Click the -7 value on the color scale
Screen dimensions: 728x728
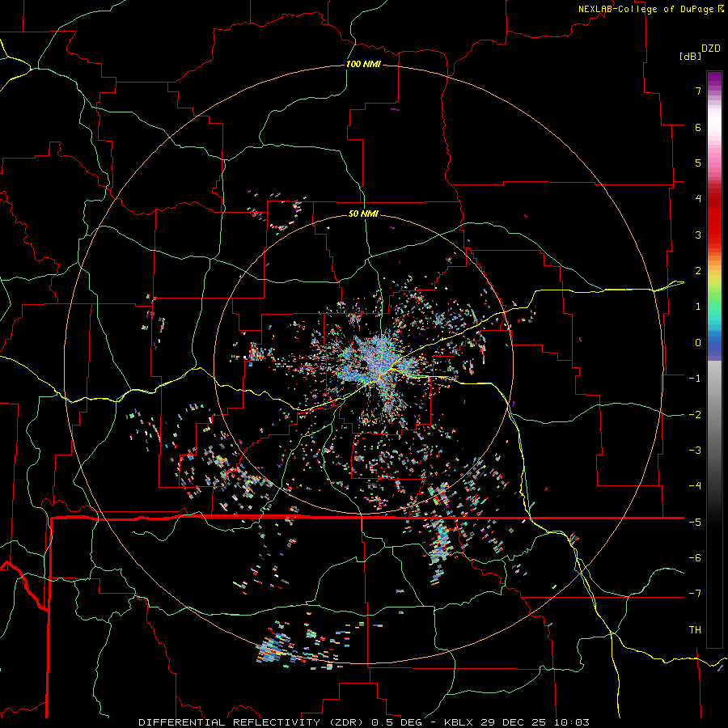(x=695, y=594)
